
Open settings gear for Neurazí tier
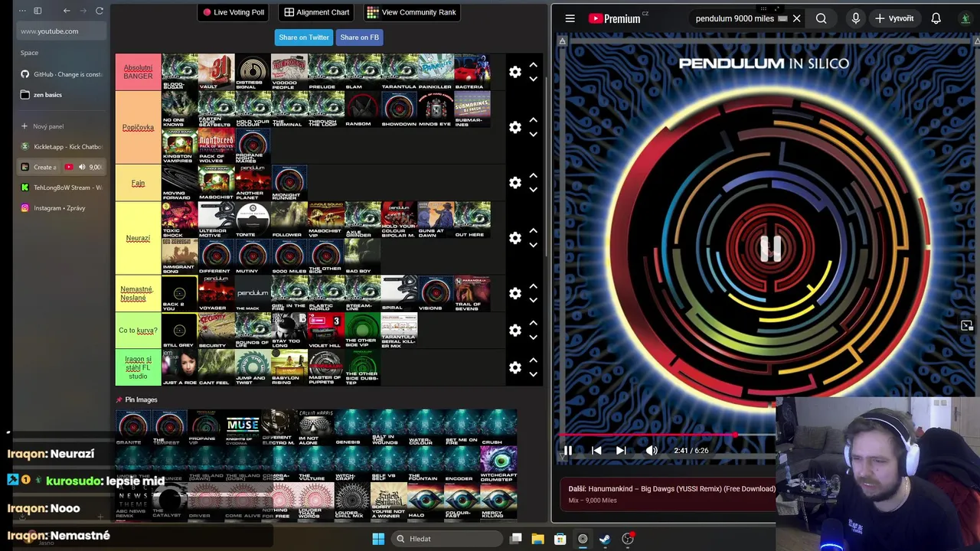(515, 238)
